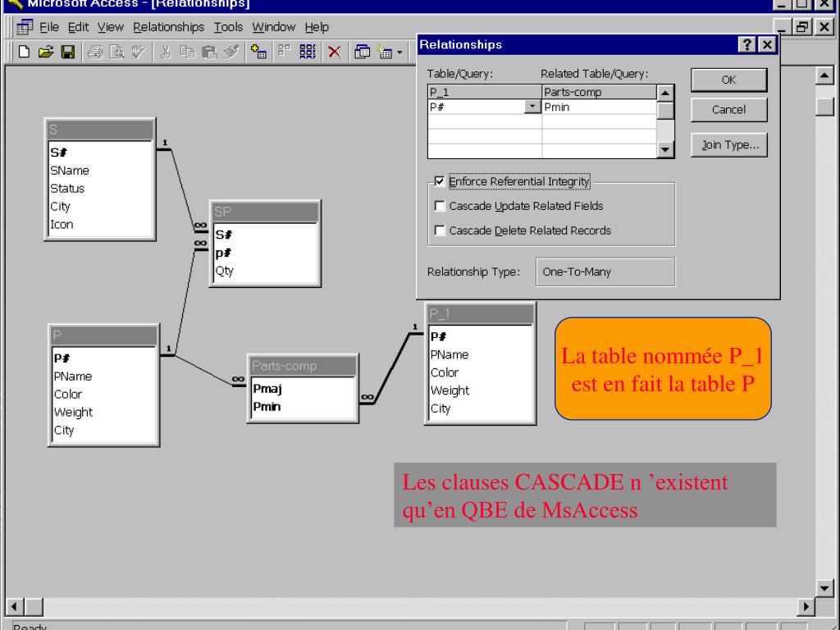Click the horizontal scroll right arrow

click(x=806, y=607)
